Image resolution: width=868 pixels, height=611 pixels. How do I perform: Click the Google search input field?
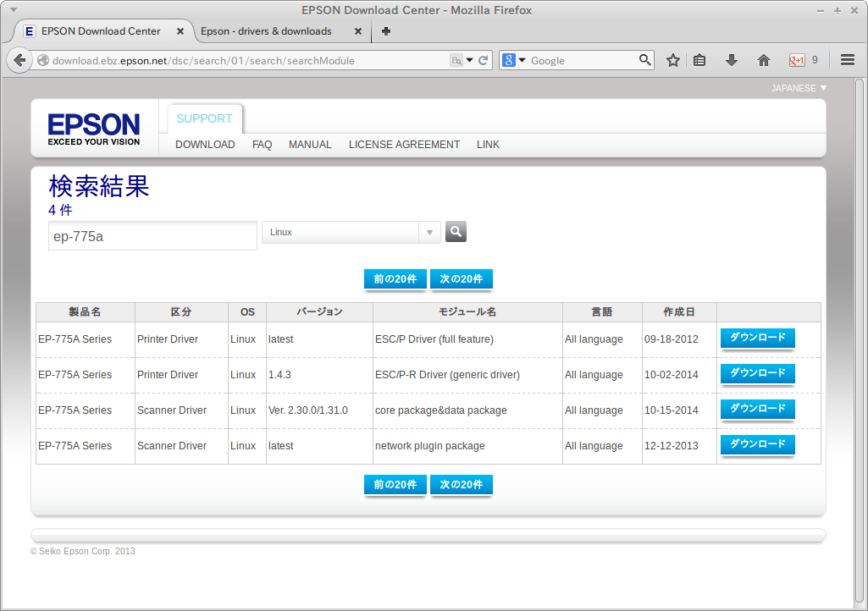(x=583, y=60)
